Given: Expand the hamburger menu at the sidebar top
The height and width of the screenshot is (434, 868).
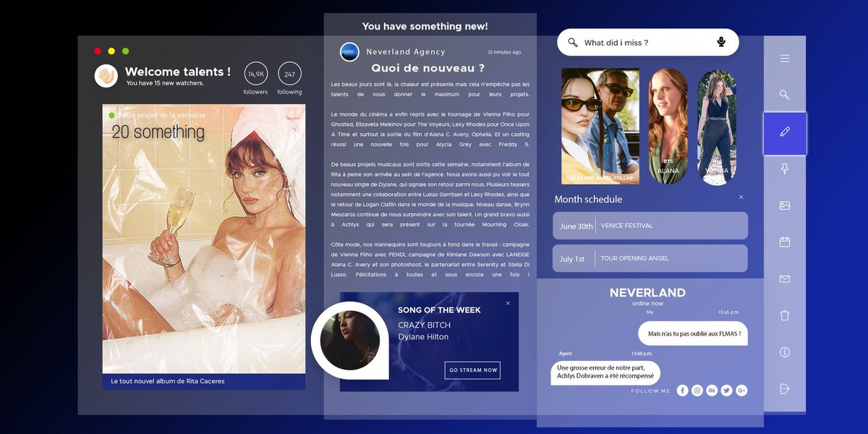Looking at the screenshot, I should pyautogui.click(x=785, y=59).
